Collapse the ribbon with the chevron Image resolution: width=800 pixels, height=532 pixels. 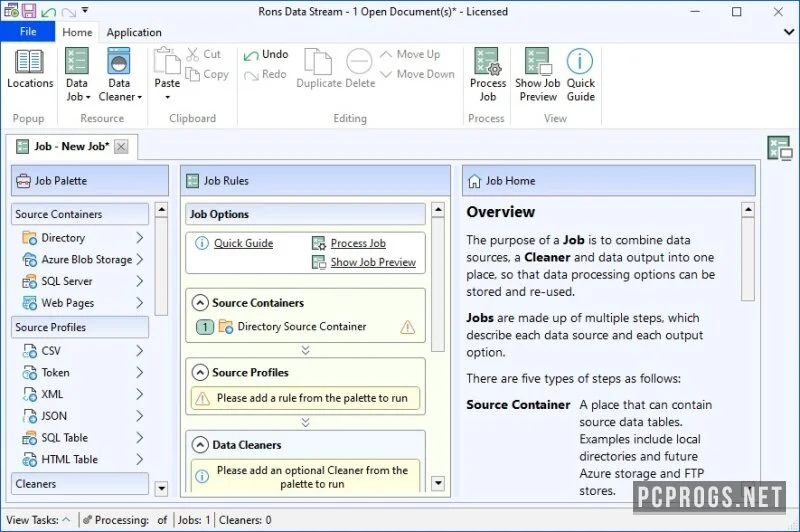[x=789, y=32]
